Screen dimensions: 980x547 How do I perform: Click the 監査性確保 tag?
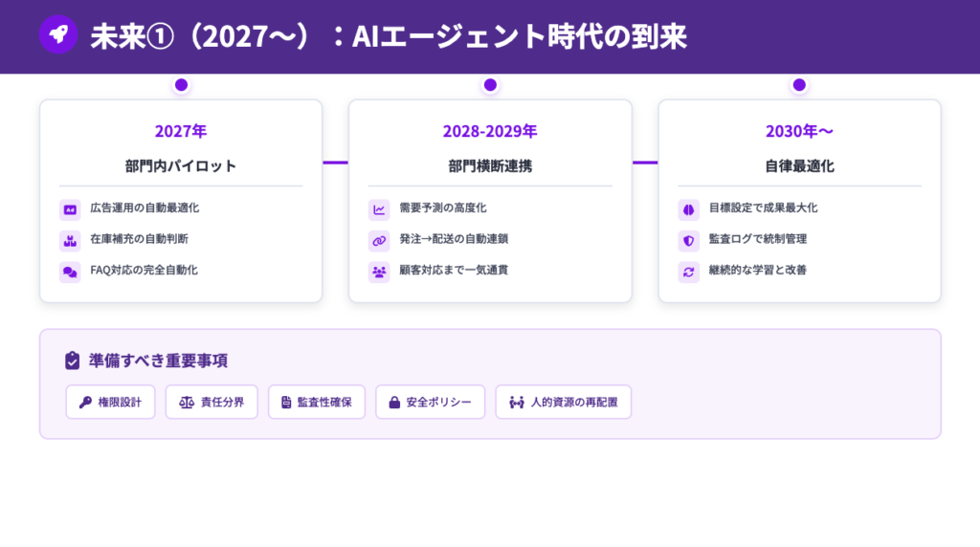click(x=317, y=402)
